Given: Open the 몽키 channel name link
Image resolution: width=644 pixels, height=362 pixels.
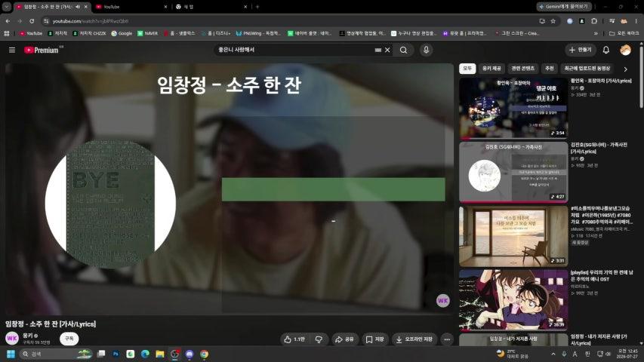Looking at the screenshot, I should click(x=27, y=336).
